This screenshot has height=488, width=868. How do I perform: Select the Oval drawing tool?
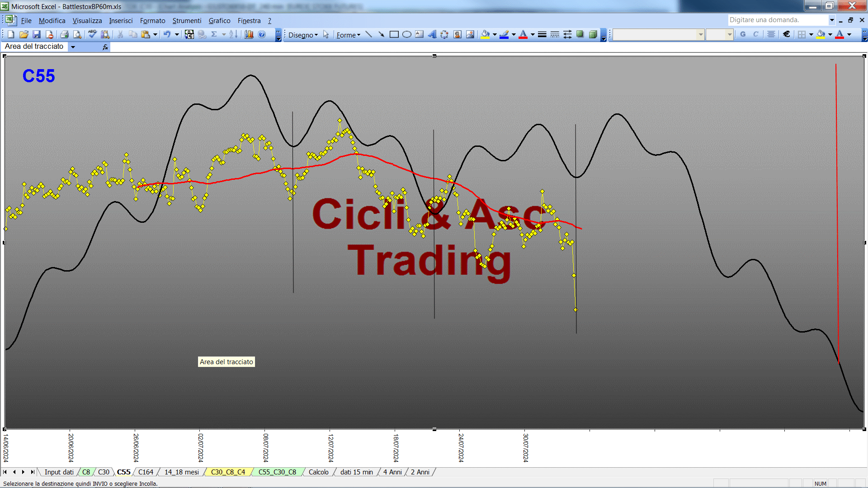pos(407,34)
